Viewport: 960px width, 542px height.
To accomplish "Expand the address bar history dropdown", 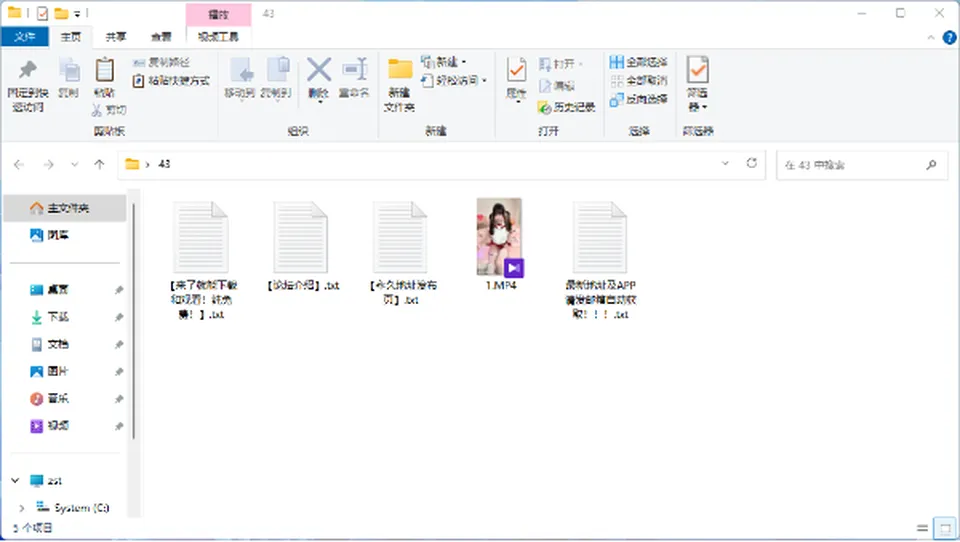I will click(726, 163).
